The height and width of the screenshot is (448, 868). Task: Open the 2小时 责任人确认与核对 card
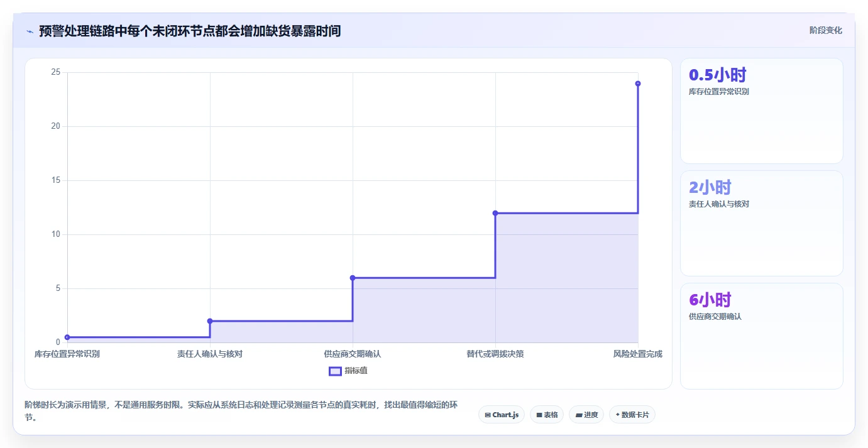(x=761, y=223)
